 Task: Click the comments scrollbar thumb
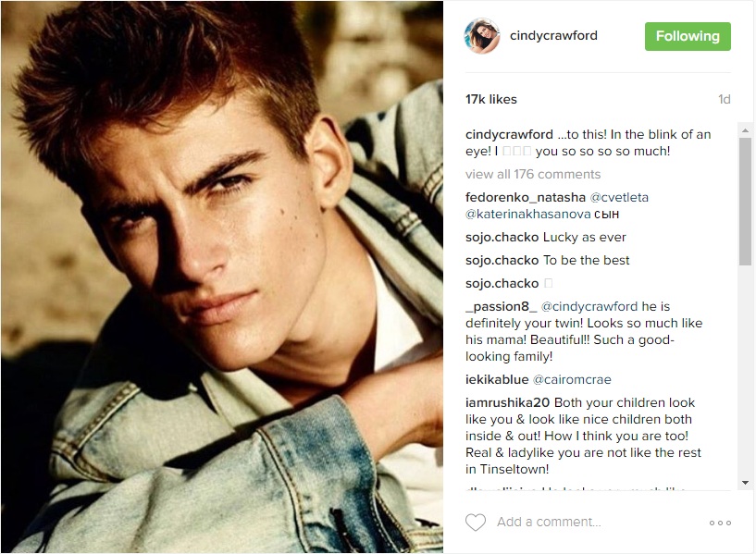[x=745, y=201]
